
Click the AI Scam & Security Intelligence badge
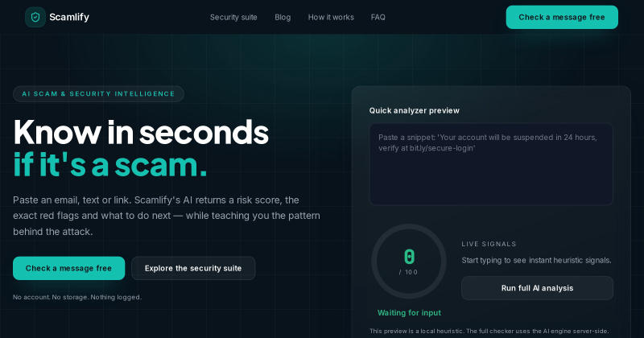click(x=98, y=93)
